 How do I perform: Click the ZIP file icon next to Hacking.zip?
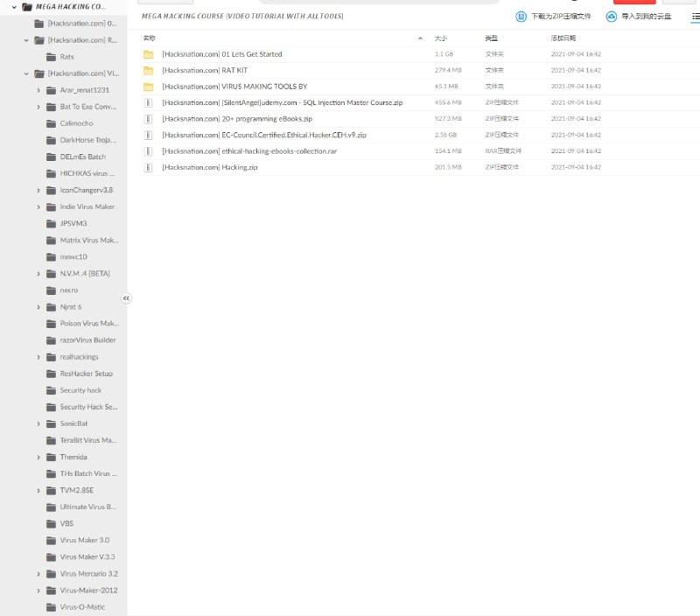pyautogui.click(x=148, y=167)
